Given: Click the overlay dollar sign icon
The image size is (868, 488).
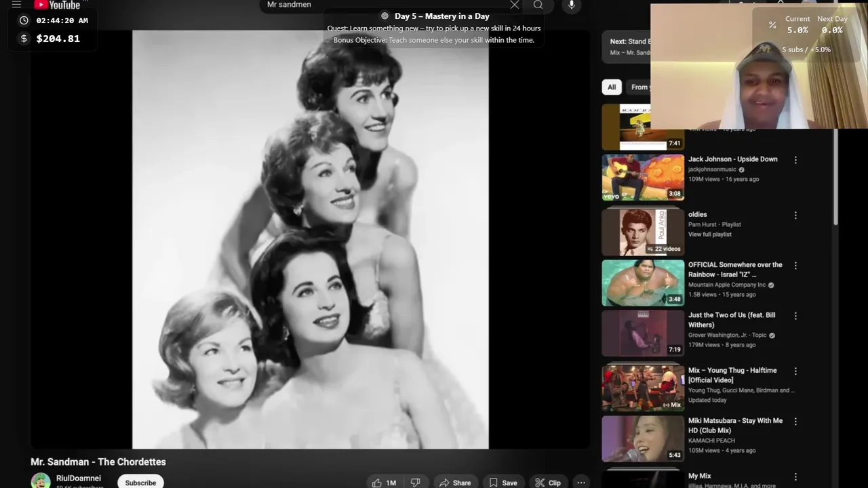Looking at the screenshot, I should [24, 39].
